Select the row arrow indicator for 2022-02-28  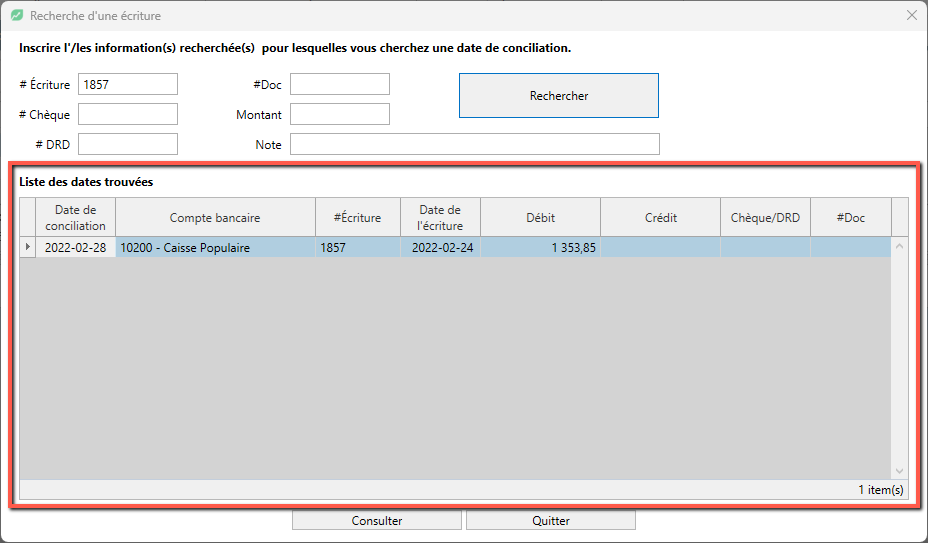(x=28, y=247)
